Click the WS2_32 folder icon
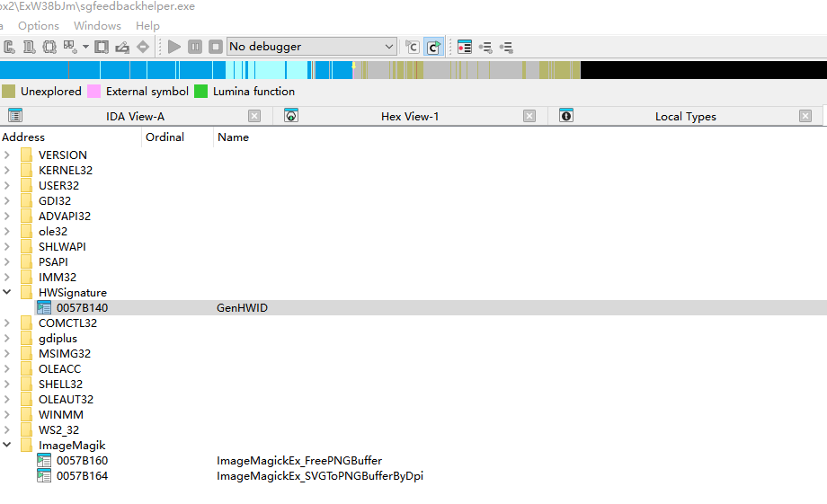 (26, 430)
